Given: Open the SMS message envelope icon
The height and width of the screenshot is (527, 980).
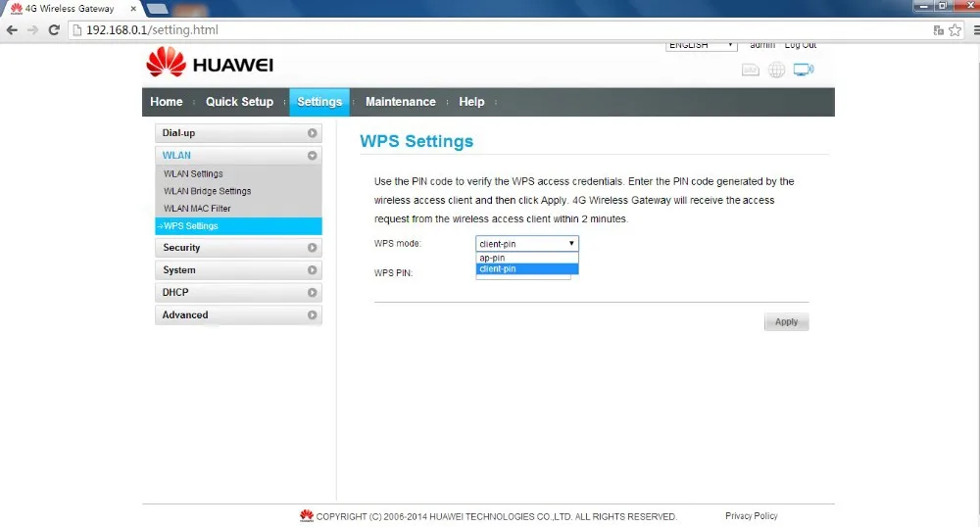Looking at the screenshot, I should point(751,70).
